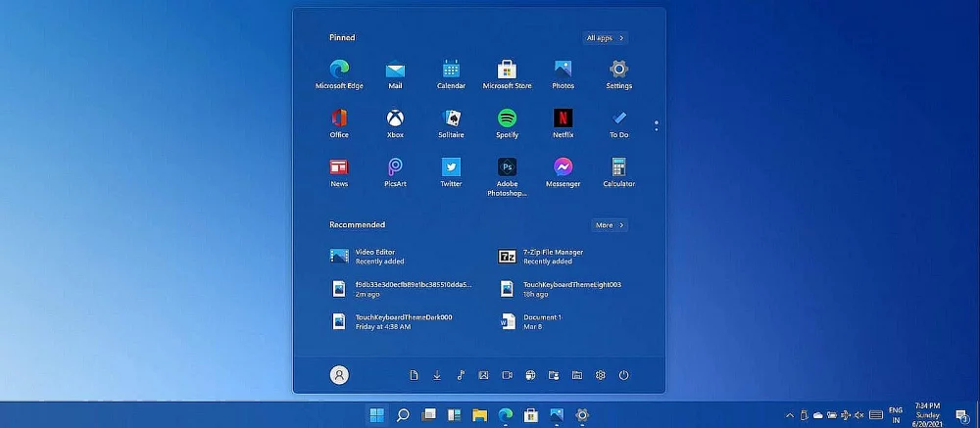This screenshot has width=980, height=428.
Task: Open the Downloads folder shortcut
Action: [437, 375]
